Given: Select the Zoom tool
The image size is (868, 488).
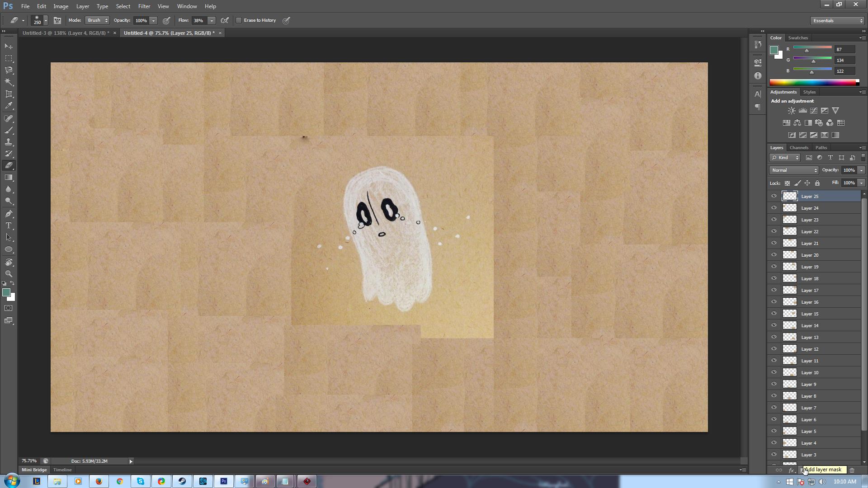Looking at the screenshot, I should pos(9,274).
